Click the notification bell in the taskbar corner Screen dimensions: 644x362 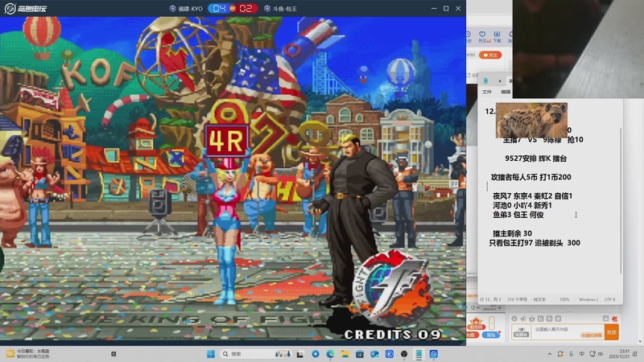(636, 354)
